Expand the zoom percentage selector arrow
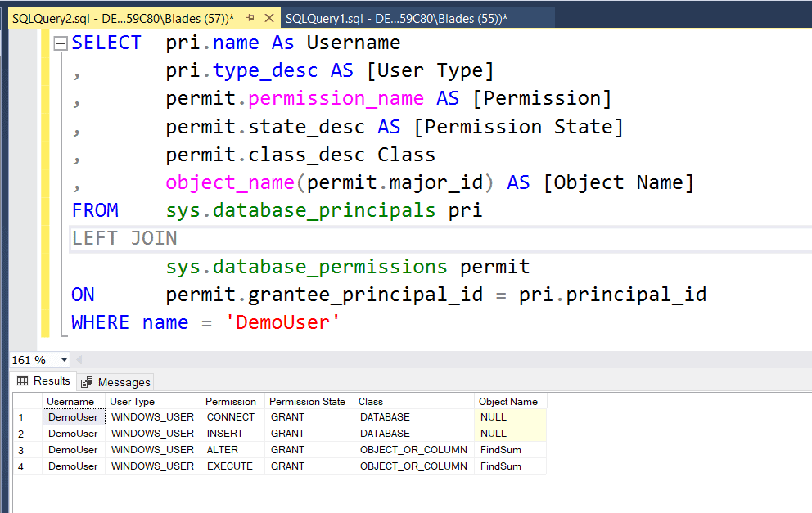Viewport: 812px width, 513px height. coord(63,360)
